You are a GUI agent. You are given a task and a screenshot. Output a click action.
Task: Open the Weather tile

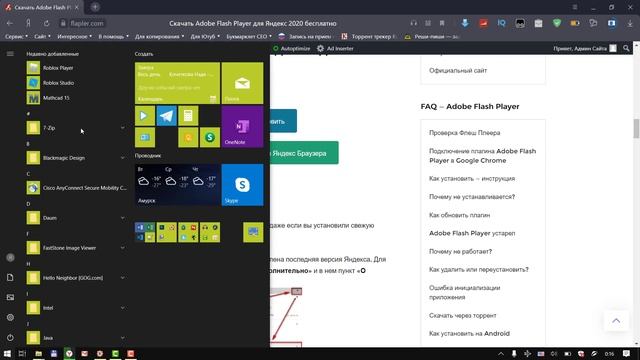click(177, 185)
